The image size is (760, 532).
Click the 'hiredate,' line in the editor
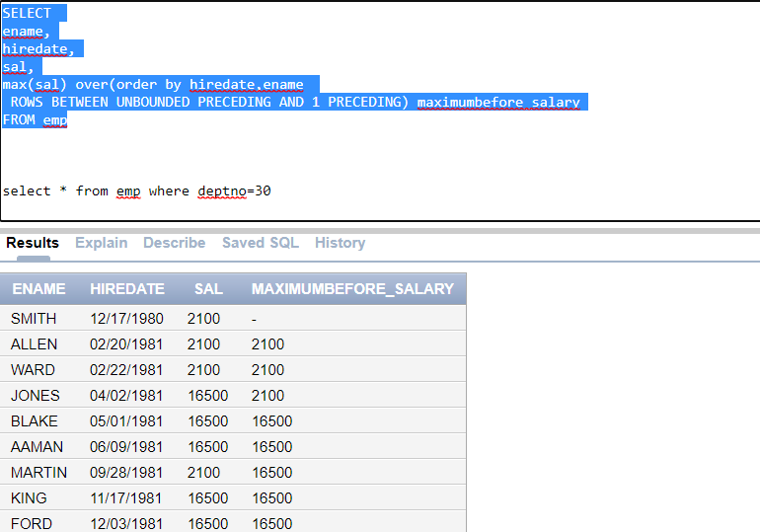(38, 49)
